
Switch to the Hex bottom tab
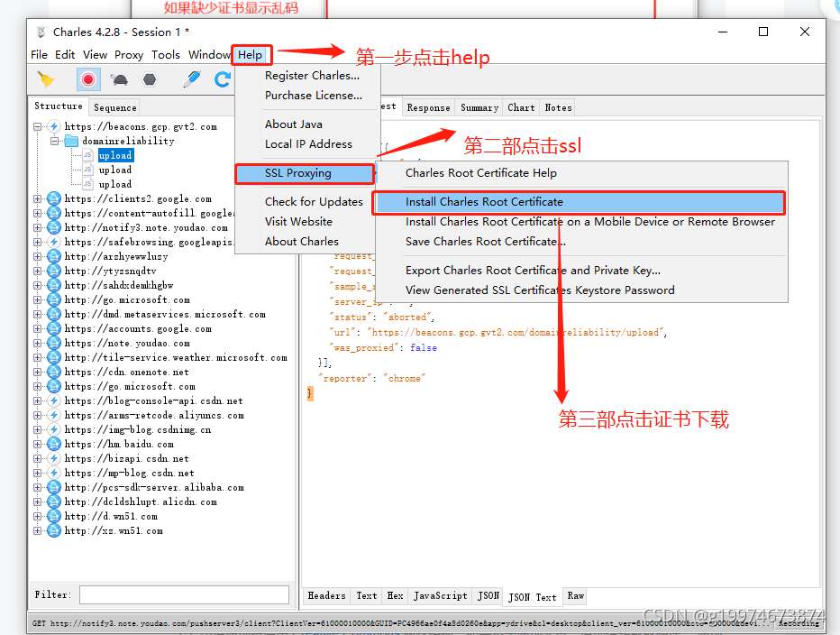[396, 596]
